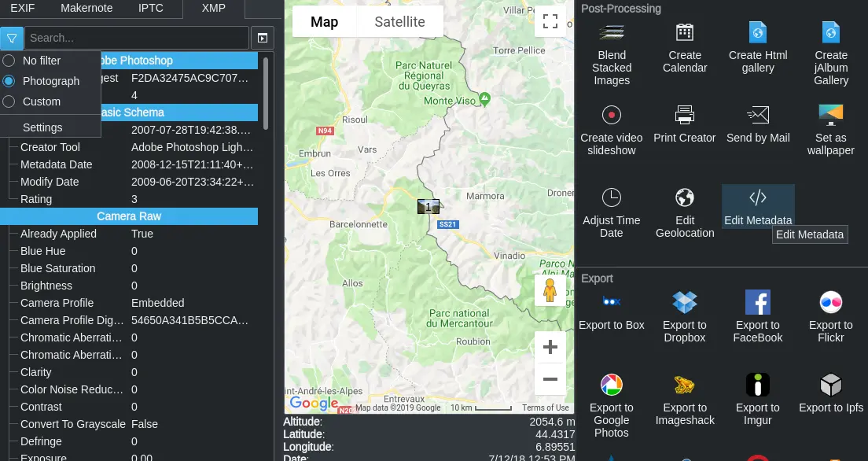
Task: Collapse the Camera Raw section header
Action: click(x=129, y=216)
